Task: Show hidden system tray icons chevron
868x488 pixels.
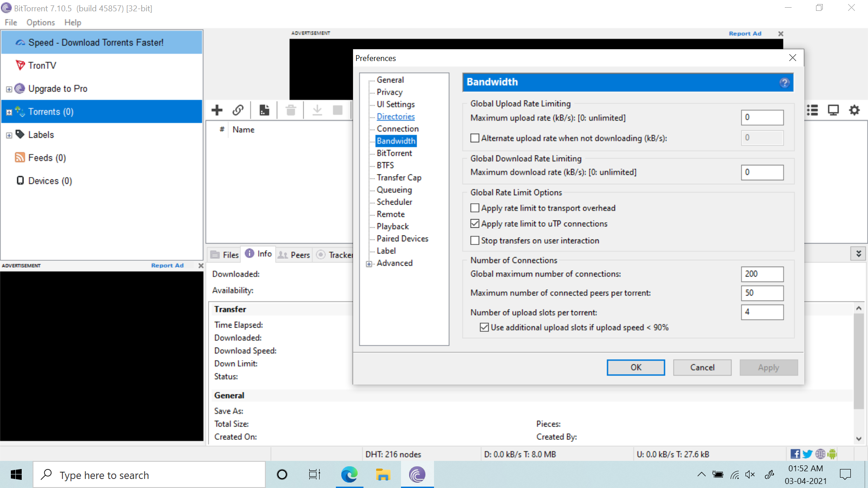Action: [x=701, y=474]
